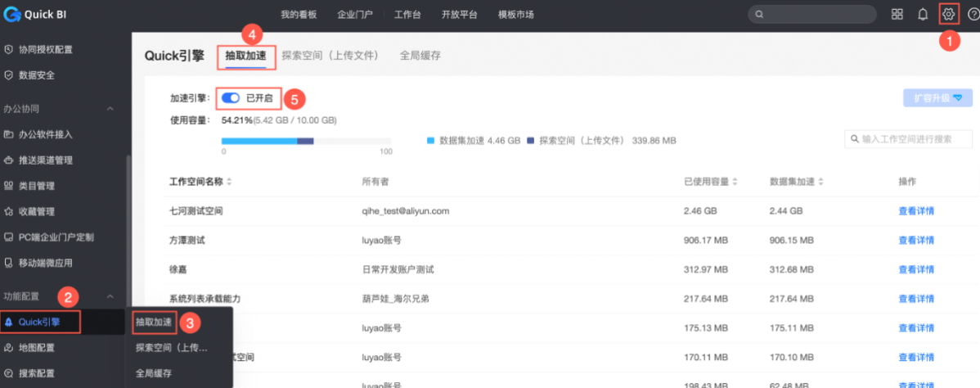
Task: Click the 扩容升级 button
Action: [937, 98]
